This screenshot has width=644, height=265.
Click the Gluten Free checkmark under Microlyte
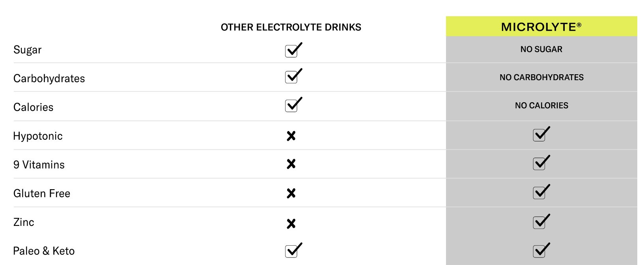coord(540,192)
